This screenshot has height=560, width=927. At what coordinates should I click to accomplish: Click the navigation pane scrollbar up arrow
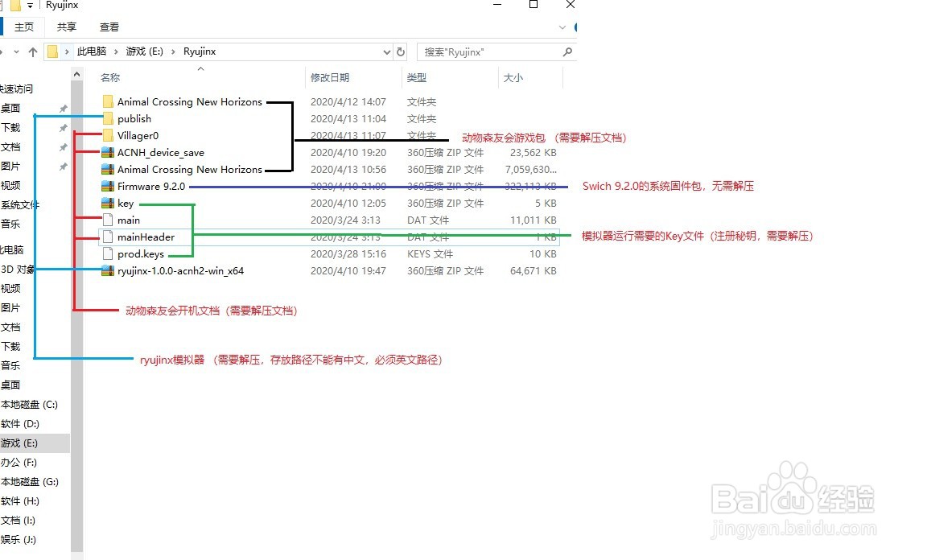[77, 75]
